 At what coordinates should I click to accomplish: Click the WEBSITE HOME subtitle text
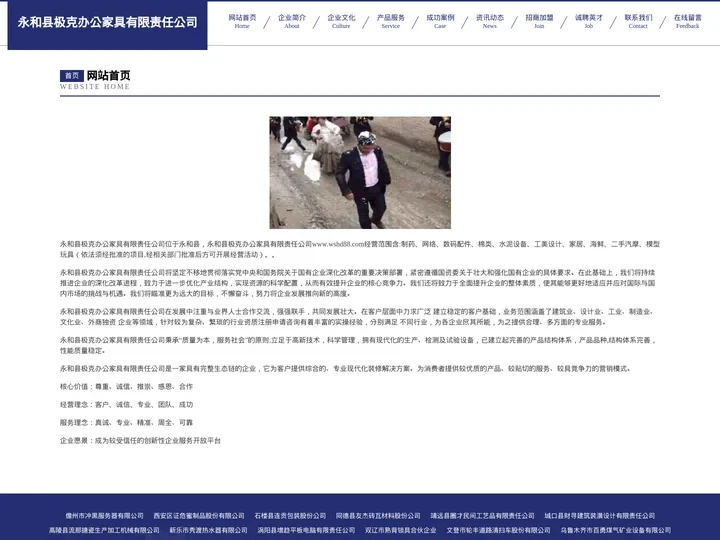click(95, 86)
